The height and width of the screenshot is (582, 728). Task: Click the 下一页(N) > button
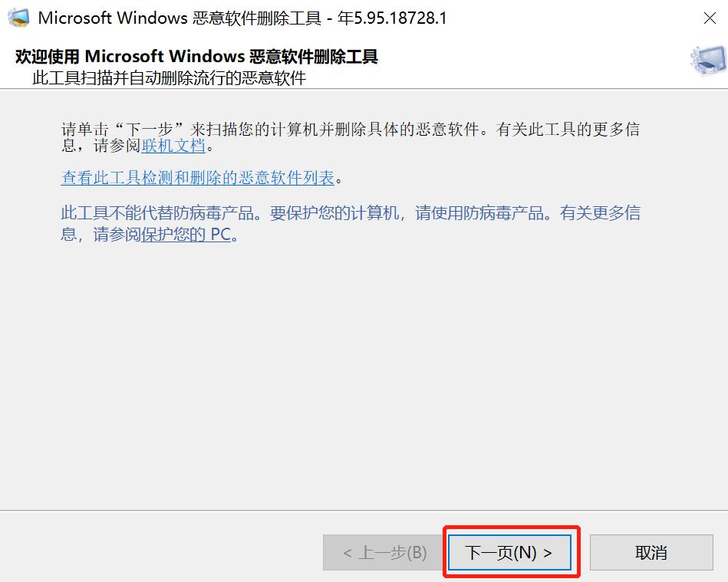(509, 552)
